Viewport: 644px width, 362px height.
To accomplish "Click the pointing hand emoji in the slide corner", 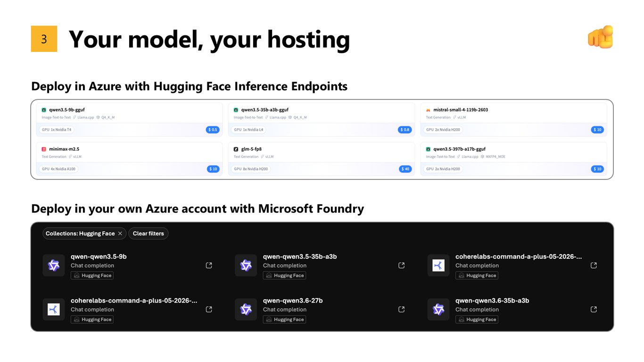I will 600,37.
